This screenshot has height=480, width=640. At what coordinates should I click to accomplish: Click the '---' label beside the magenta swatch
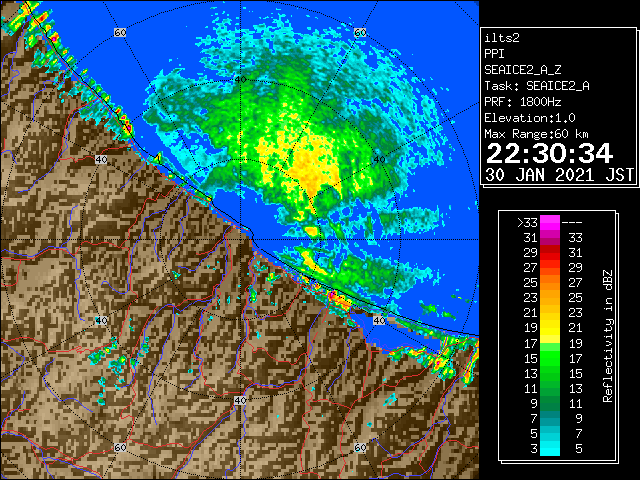[572, 223]
